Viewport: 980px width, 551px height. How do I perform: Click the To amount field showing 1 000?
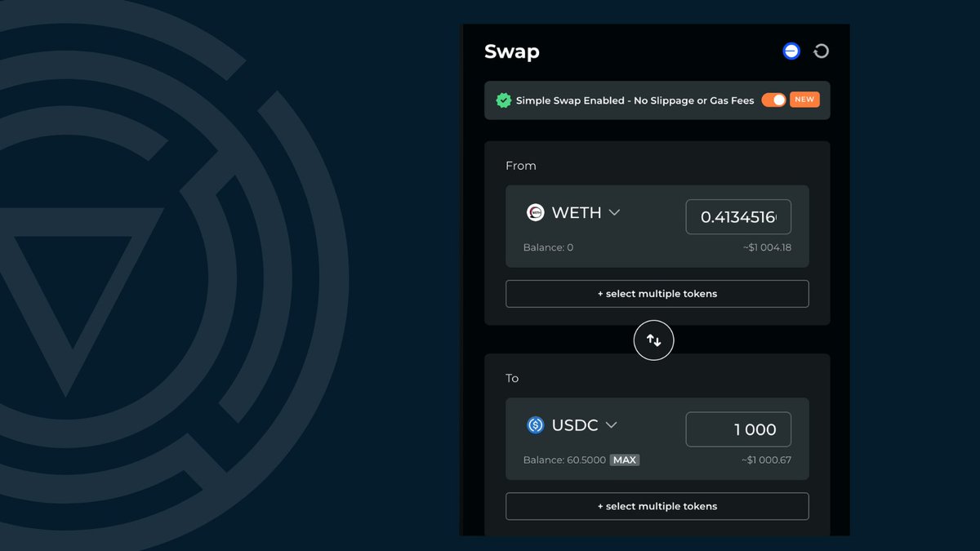point(738,429)
